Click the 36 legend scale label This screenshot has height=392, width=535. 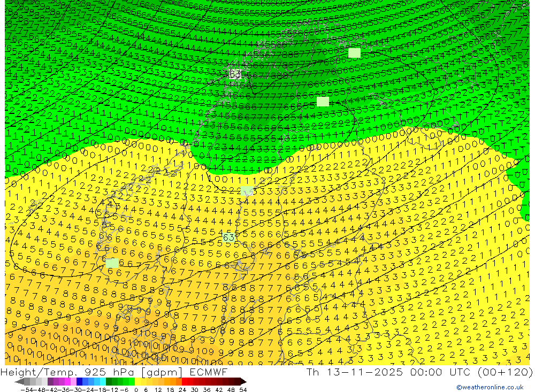coord(207,389)
